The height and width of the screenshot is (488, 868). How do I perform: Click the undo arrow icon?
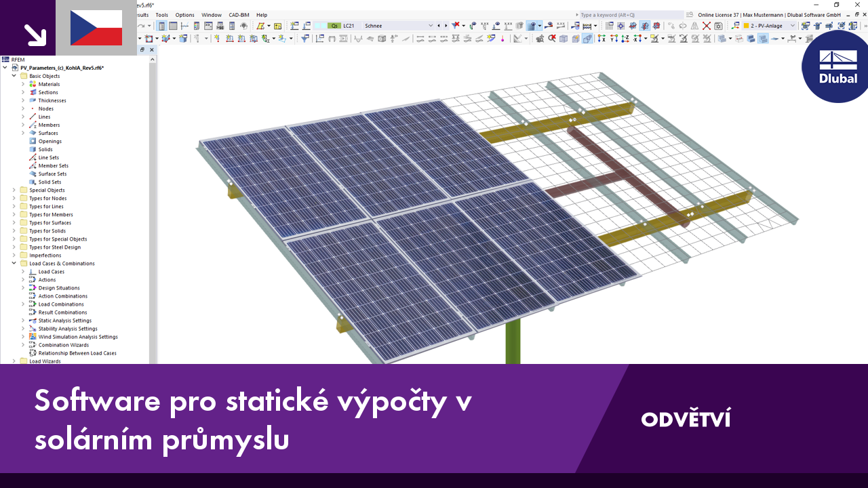(x=140, y=26)
